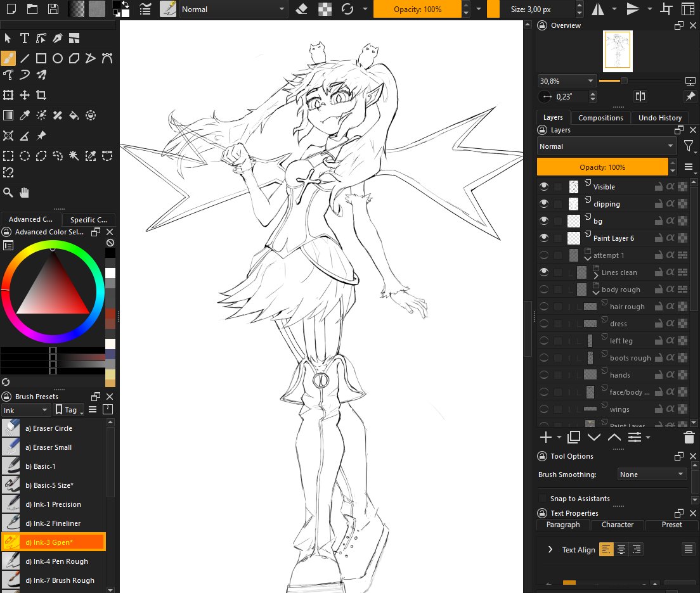Choose the Eraser Circle brush preset
The width and height of the screenshot is (700, 593).
53,428
